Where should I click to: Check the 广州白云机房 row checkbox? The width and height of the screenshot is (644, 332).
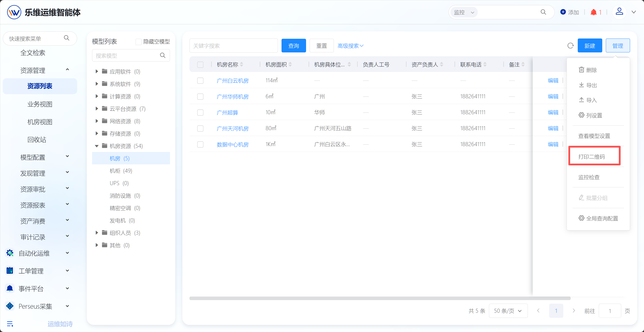click(x=200, y=81)
